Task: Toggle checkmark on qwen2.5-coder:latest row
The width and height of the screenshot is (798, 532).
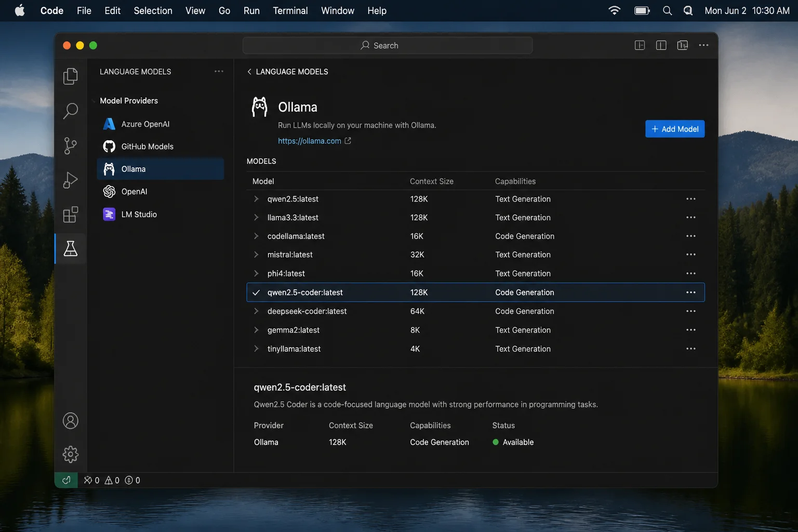Action: coord(256,292)
